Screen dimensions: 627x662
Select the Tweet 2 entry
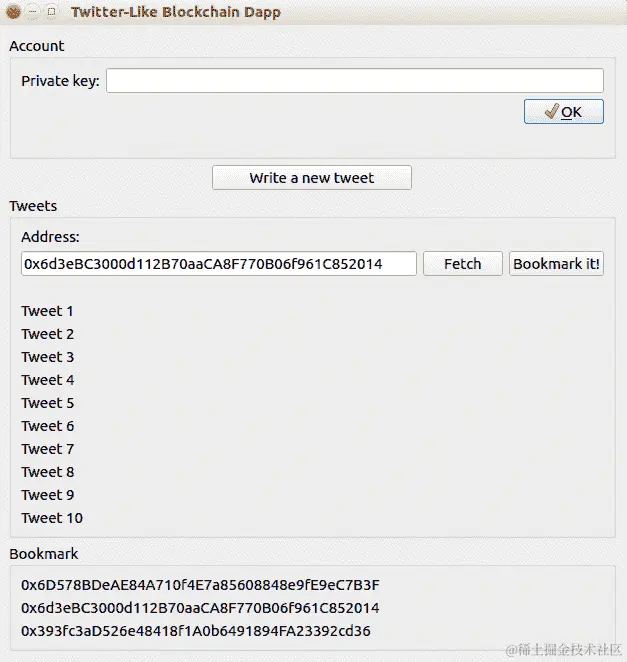click(48, 334)
